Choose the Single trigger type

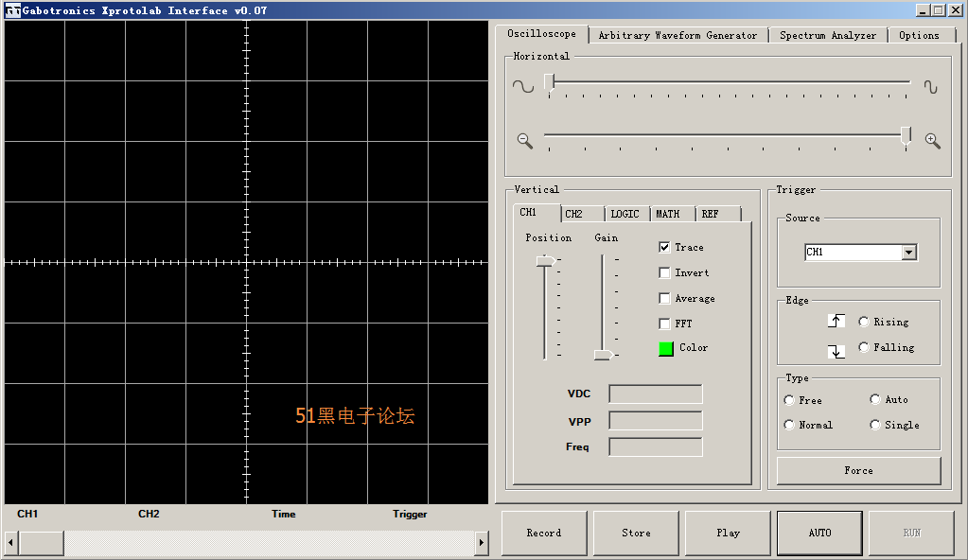(874, 424)
